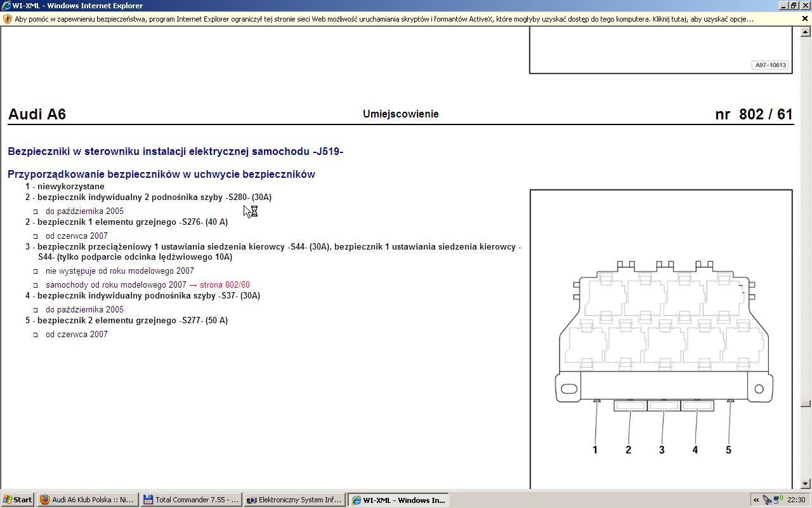The width and height of the screenshot is (812, 508).
Task: Expand hidden tray icons with the chevron
Action: click(x=756, y=500)
